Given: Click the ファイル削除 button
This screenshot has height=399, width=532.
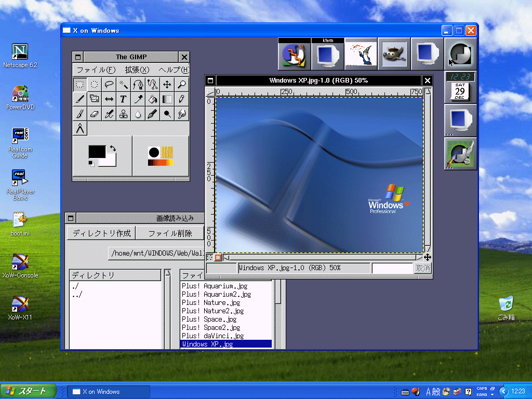Looking at the screenshot, I should click(x=170, y=233).
